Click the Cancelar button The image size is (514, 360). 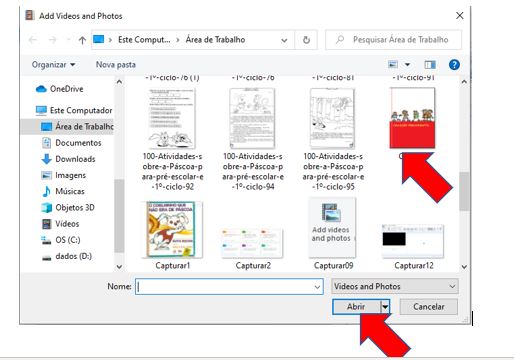pos(429,307)
